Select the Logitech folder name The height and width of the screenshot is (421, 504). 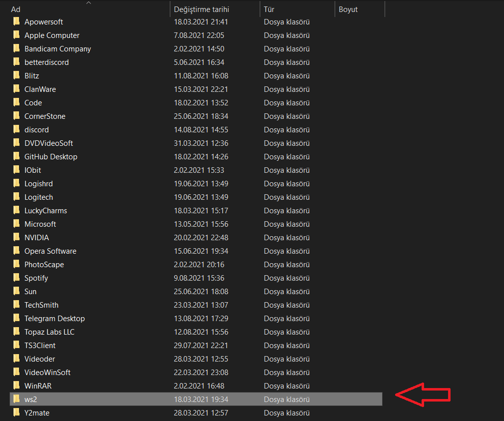point(38,197)
